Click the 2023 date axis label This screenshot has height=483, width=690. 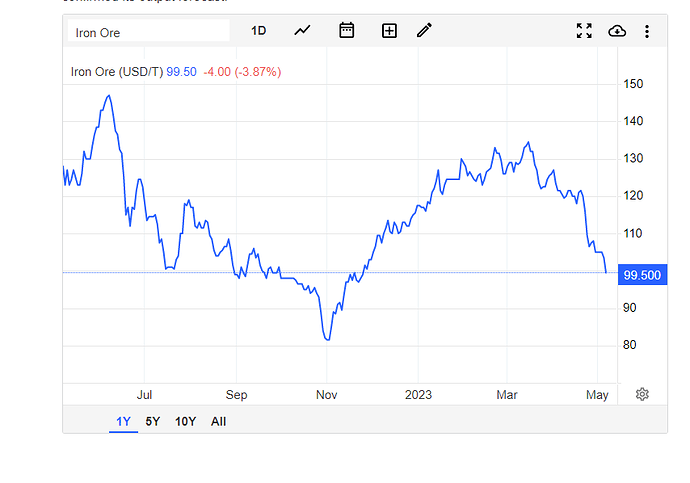click(418, 395)
